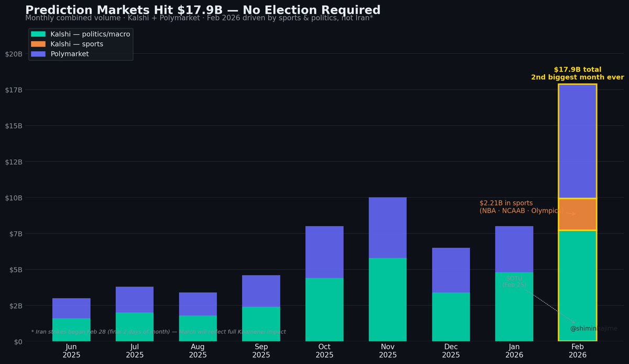Viewport: 629px width, 364px height.
Task: Click the 'Sep 2025' x-axis label
Action: click(261, 351)
